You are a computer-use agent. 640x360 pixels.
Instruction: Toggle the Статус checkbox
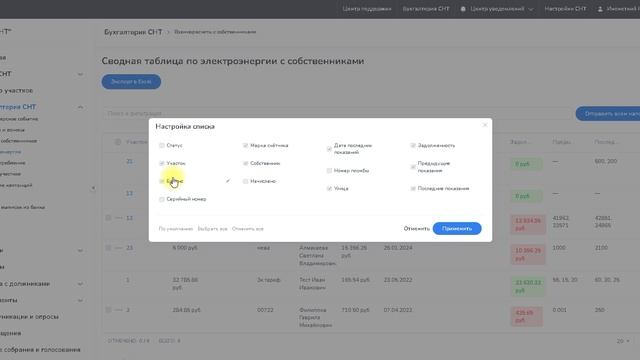pos(162,145)
